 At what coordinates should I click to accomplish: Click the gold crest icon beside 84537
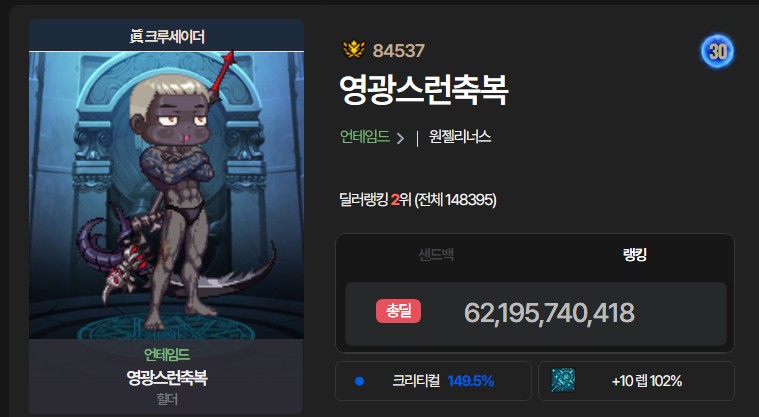click(x=353, y=50)
